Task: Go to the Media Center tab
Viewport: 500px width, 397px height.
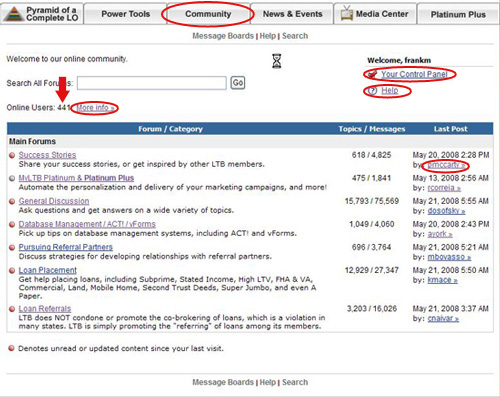Action: click(x=375, y=14)
